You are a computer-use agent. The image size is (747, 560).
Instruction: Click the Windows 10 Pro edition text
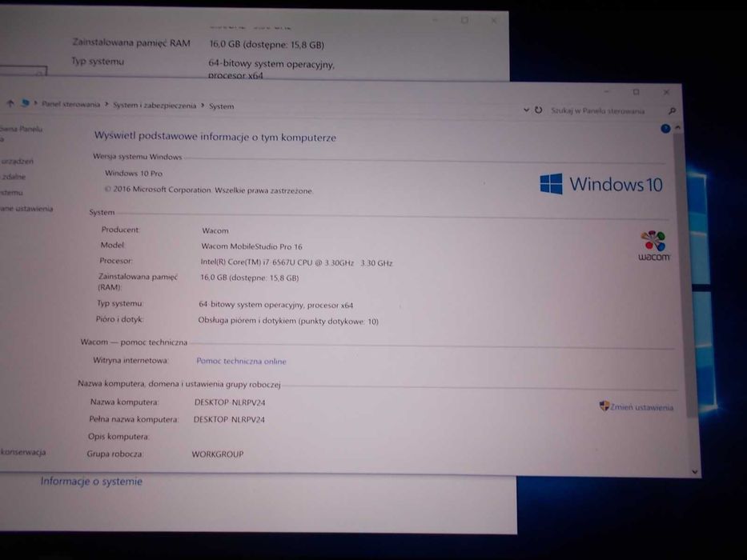pos(134,174)
